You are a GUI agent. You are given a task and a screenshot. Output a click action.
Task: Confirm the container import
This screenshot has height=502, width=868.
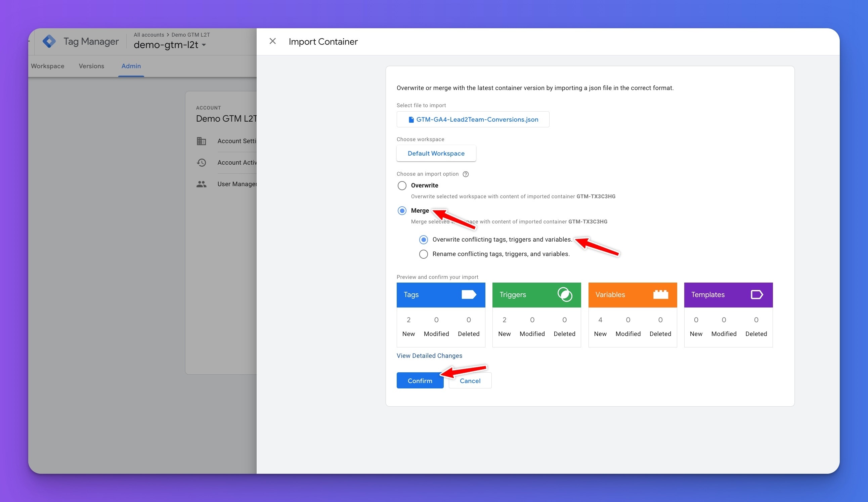tap(420, 380)
